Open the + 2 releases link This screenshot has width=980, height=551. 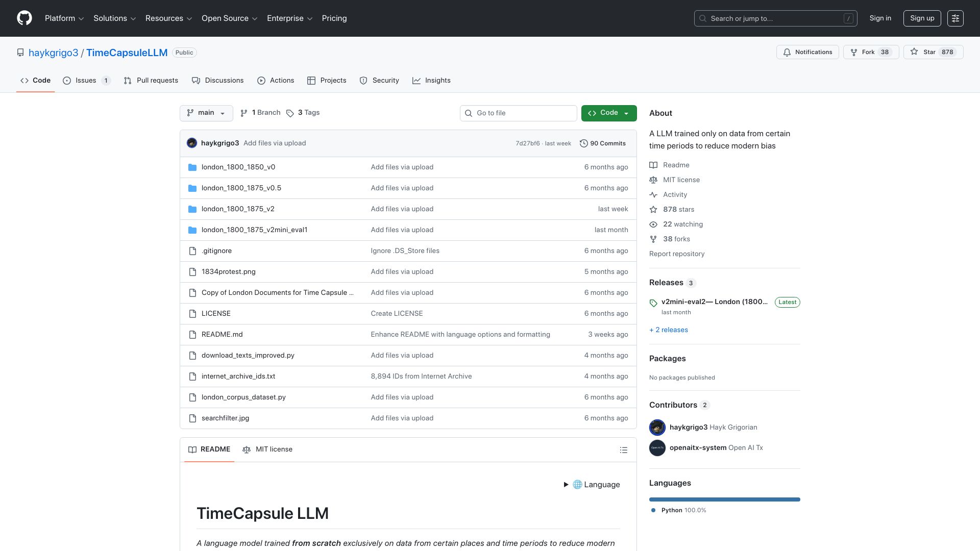click(x=669, y=330)
